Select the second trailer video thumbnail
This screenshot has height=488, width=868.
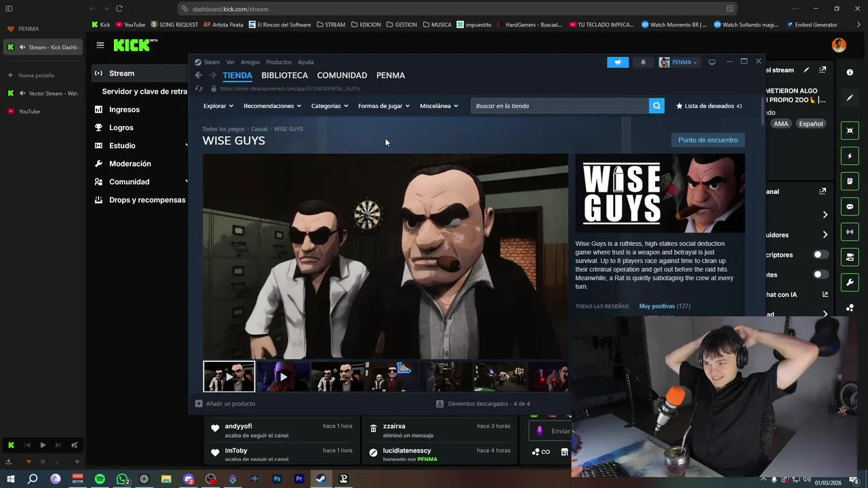pos(283,377)
